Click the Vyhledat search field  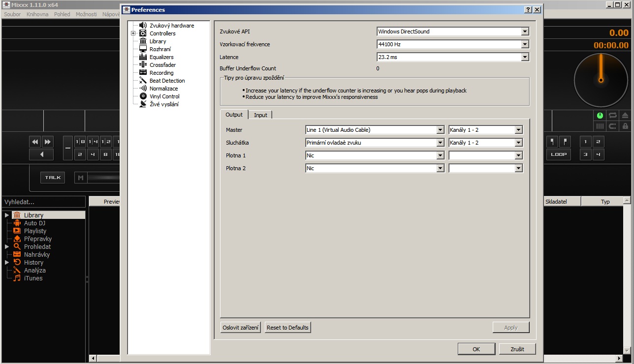pyautogui.click(x=43, y=202)
